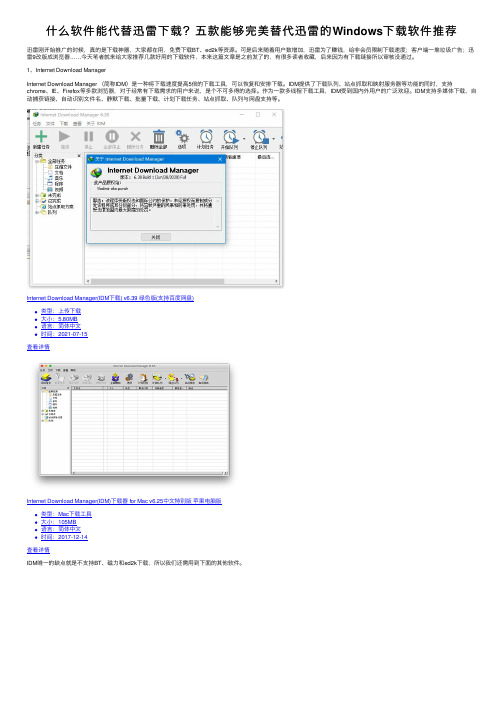Click 查看详情 below the 2021-07-15 entry
This screenshot has height=713, width=504.
pyautogui.click(x=38, y=347)
